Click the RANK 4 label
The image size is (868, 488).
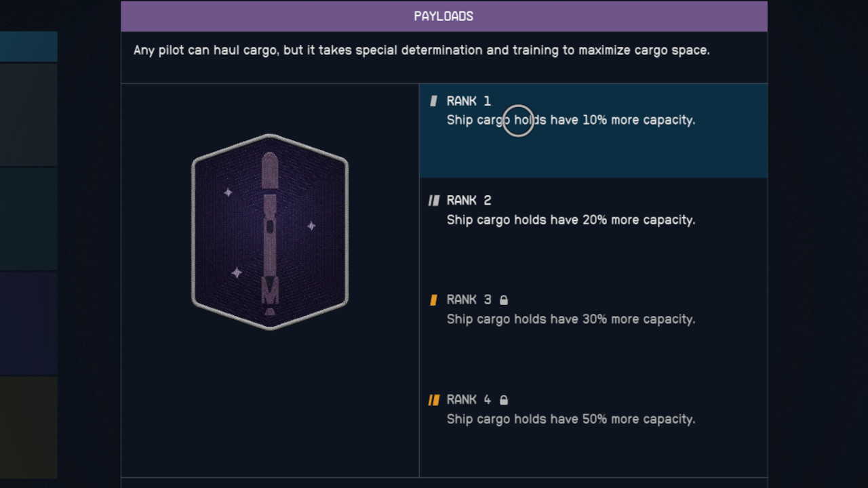pos(469,400)
